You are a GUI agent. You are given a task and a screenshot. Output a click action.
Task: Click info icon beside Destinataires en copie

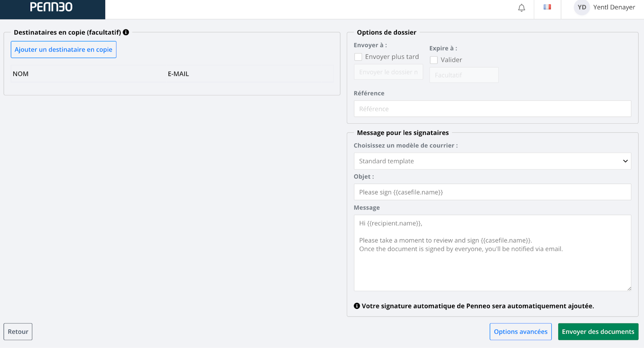tap(126, 32)
